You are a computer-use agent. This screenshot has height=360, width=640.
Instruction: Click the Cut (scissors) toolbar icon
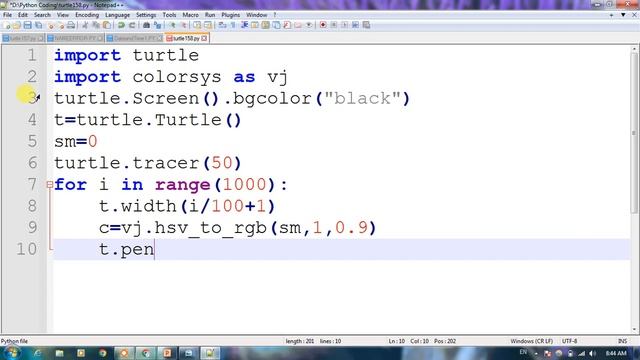[85, 25]
